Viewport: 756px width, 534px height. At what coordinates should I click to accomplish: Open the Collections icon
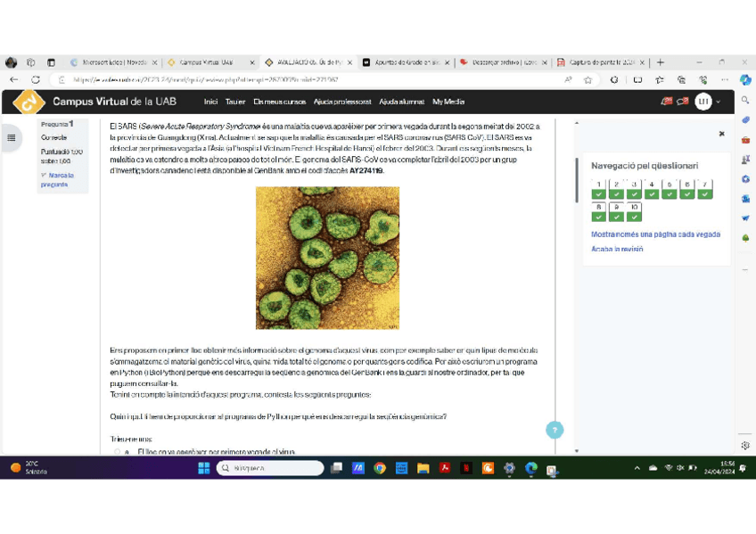681,80
